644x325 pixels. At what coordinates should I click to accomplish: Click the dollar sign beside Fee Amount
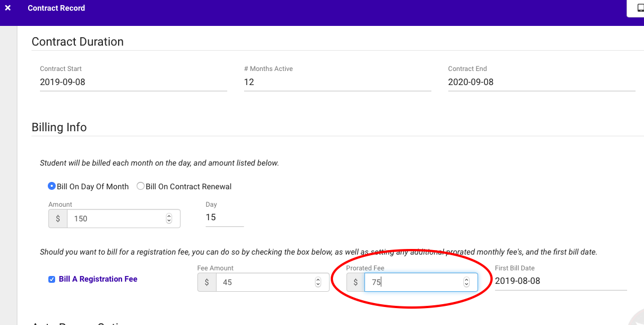(207, 282)
